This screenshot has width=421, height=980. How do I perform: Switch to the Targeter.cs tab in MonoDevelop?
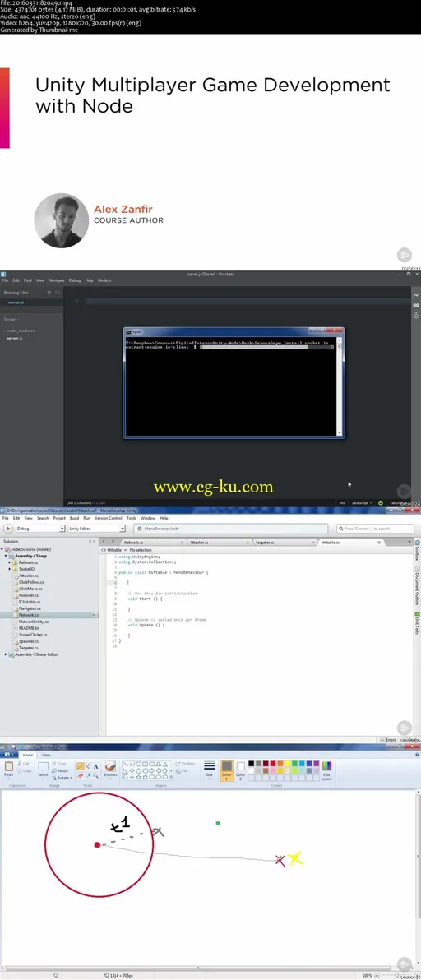point(285,543)
